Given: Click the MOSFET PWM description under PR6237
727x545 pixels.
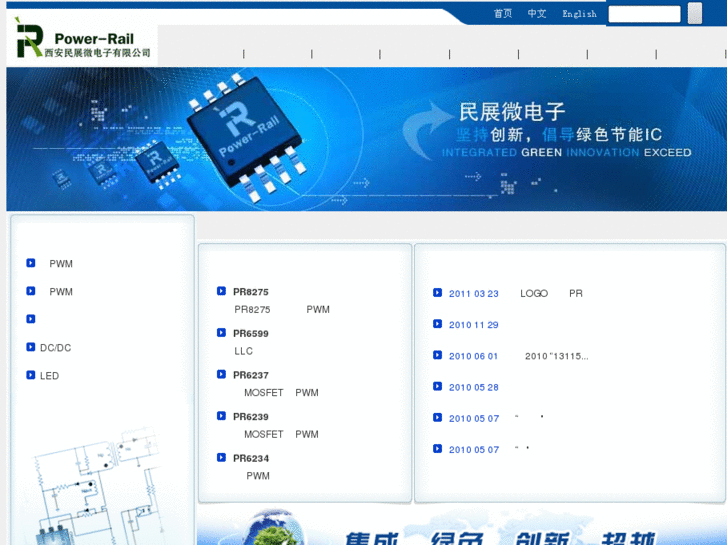Looking at the screenshot, I should pyautogui.click(x=281, y=393).
